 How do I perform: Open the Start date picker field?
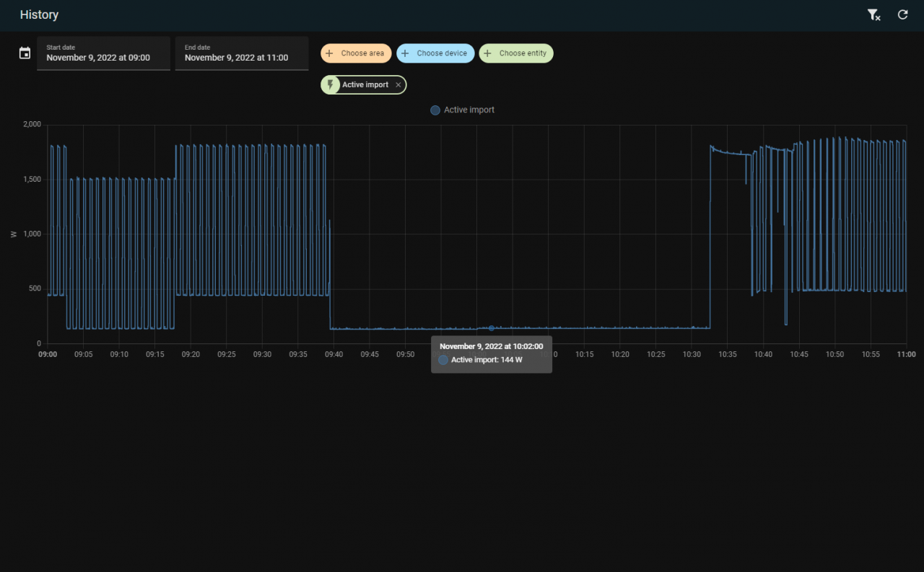(103, 53)
